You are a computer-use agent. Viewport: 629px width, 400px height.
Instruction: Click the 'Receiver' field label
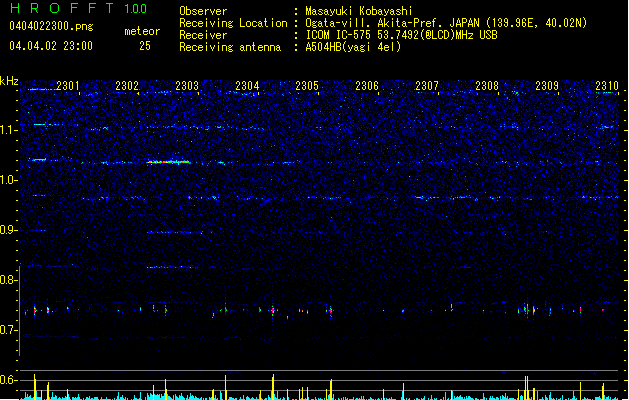pyautogui.click(x=203, y=35)
